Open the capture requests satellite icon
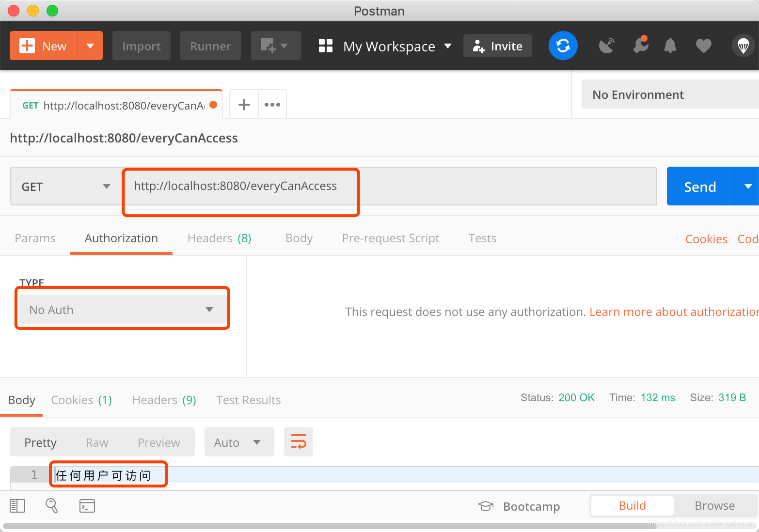This screenshot has height=532, width=759. 606,46
